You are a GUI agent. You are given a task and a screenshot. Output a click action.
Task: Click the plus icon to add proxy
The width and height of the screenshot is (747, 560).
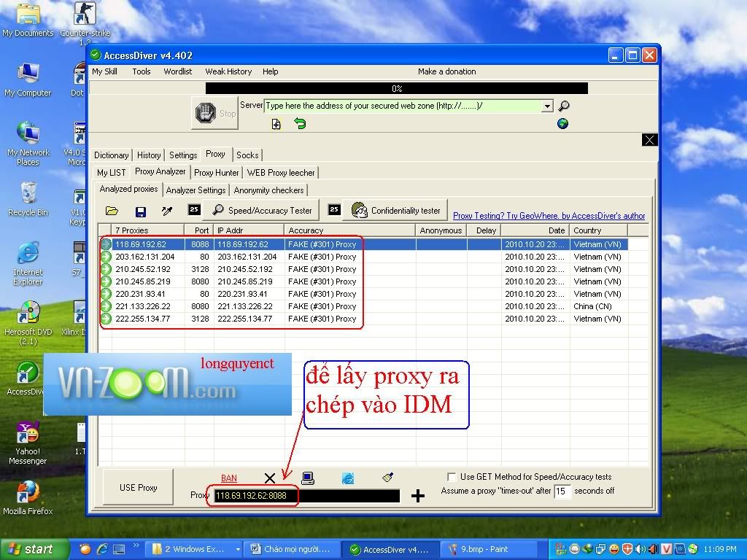(418, 496)
